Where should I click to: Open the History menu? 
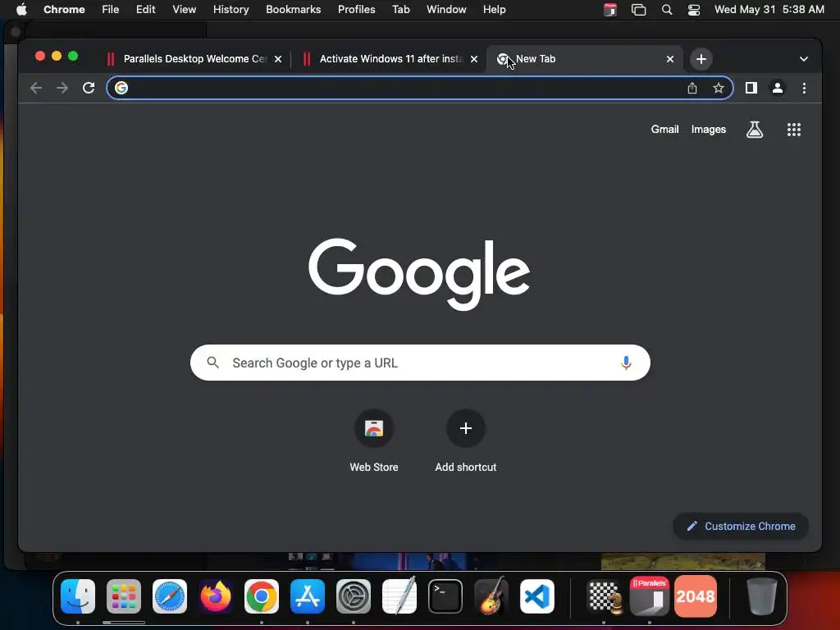coord(231,9)
